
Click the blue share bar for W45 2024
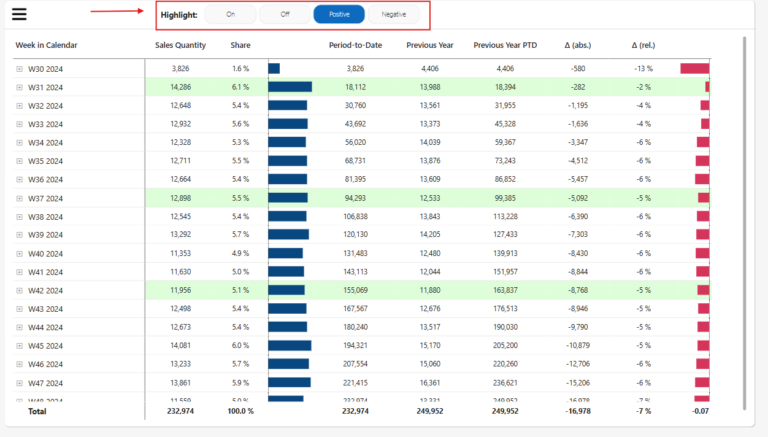point(289,345)
